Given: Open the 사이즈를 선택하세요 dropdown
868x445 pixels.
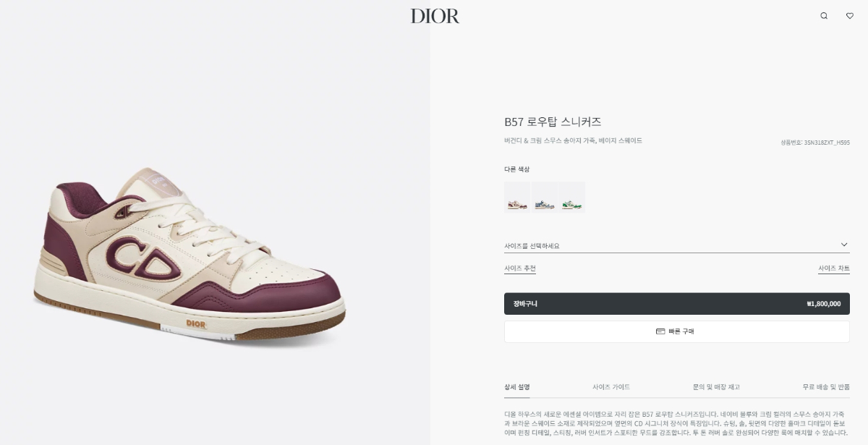Looking at the screenshot, I should [x=677, y=245].
